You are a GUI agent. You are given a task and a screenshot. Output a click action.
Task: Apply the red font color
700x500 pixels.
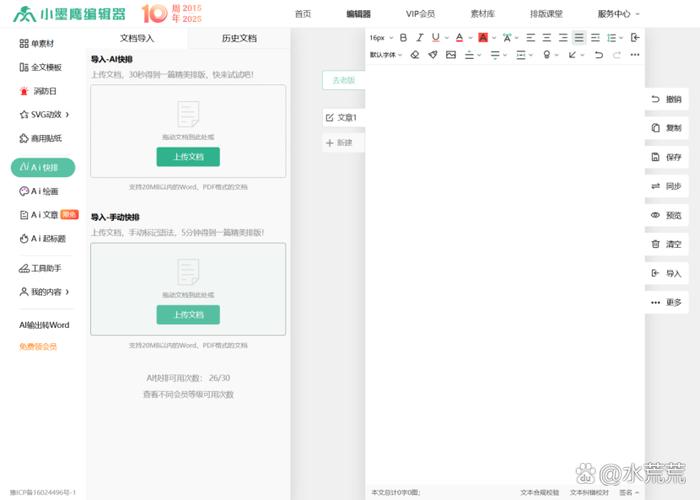point(459,38)
